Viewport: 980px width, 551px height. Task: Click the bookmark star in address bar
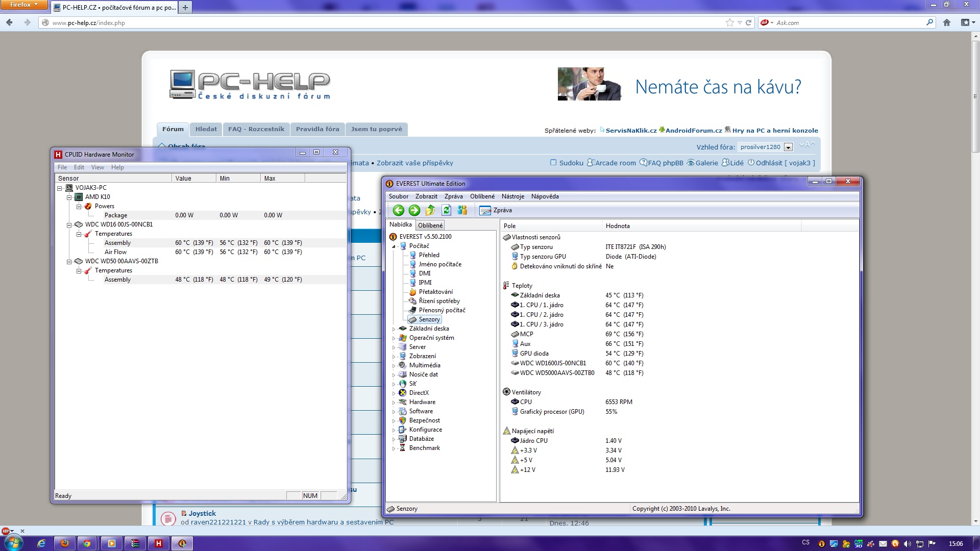click(729, 22)
